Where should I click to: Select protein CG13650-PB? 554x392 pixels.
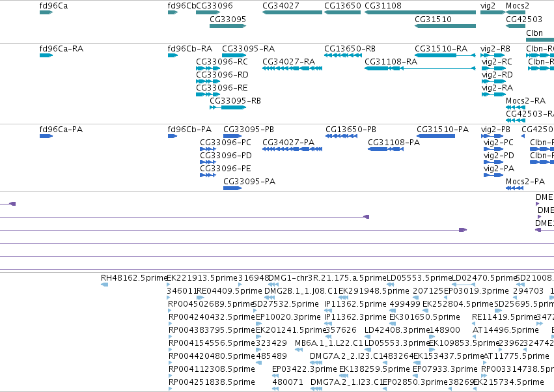(x=341, y=136)
